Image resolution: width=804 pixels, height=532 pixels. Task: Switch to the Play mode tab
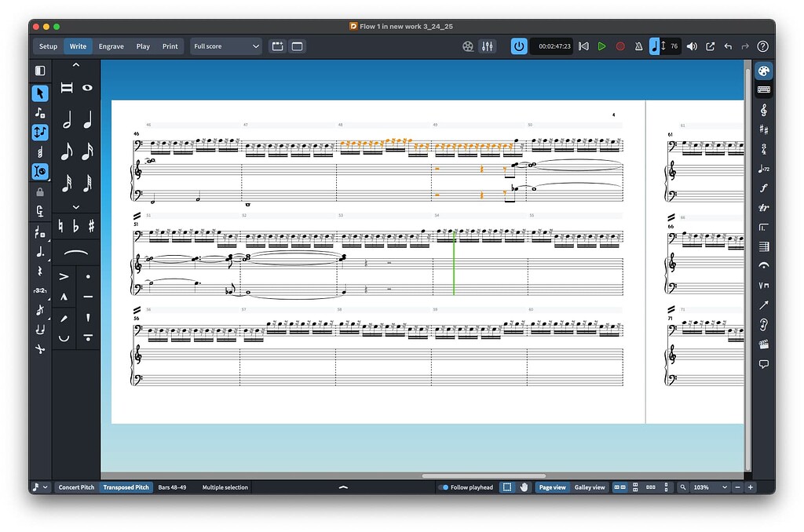pos(143,46)
